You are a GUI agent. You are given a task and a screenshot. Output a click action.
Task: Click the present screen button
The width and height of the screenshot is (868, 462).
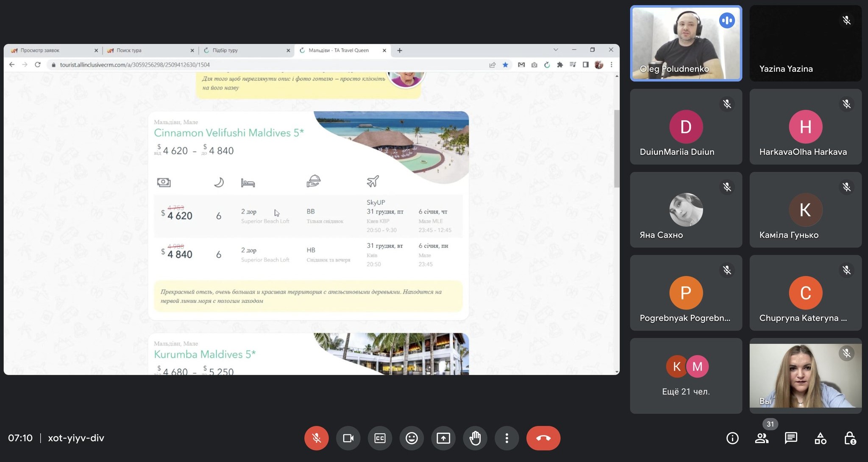click(x=443, y=438)
